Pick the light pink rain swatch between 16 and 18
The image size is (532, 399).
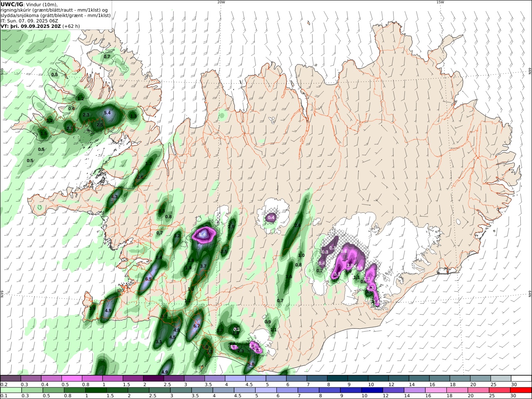(436, 390)
